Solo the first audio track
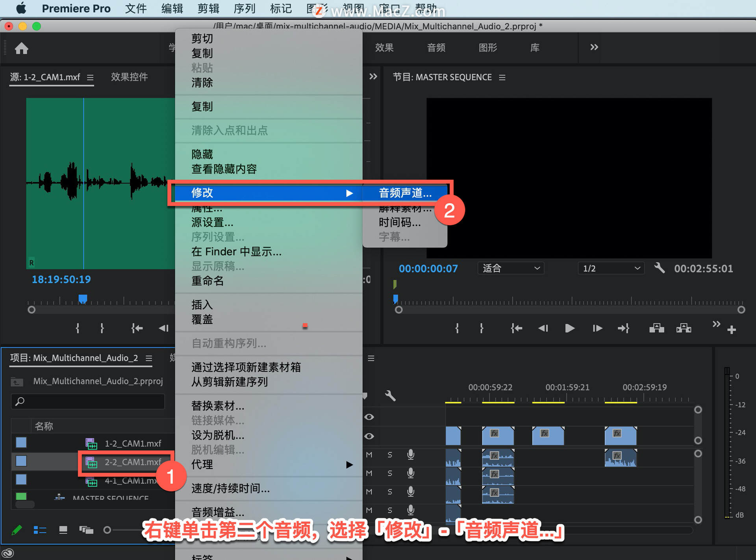Viewport: 756px width, 560px height. coord(390,454)
